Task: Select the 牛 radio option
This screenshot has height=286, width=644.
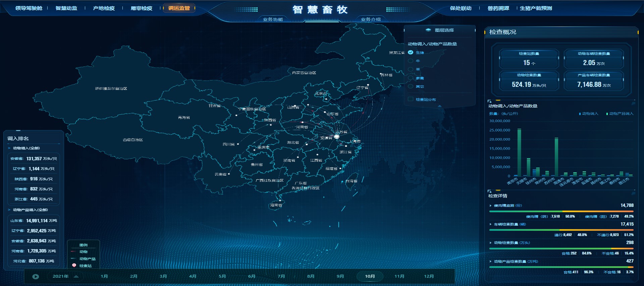Action: point(411,61)
